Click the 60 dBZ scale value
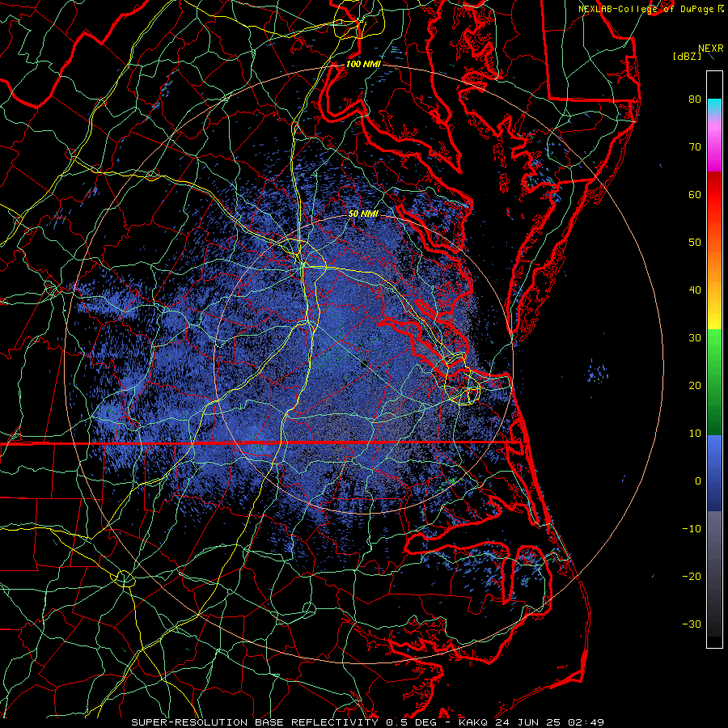Screen dimensions: 728x728 [x=695, y=194]
